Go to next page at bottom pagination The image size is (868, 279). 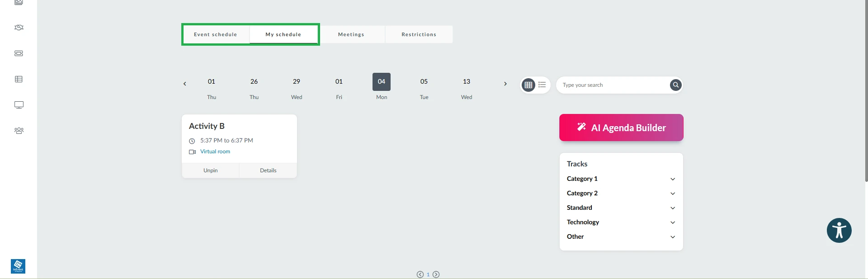pos(436,274)
